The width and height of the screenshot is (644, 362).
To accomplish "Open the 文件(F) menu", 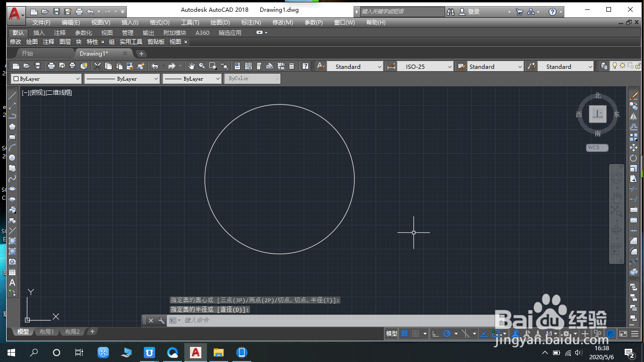I will click(41, 22).
